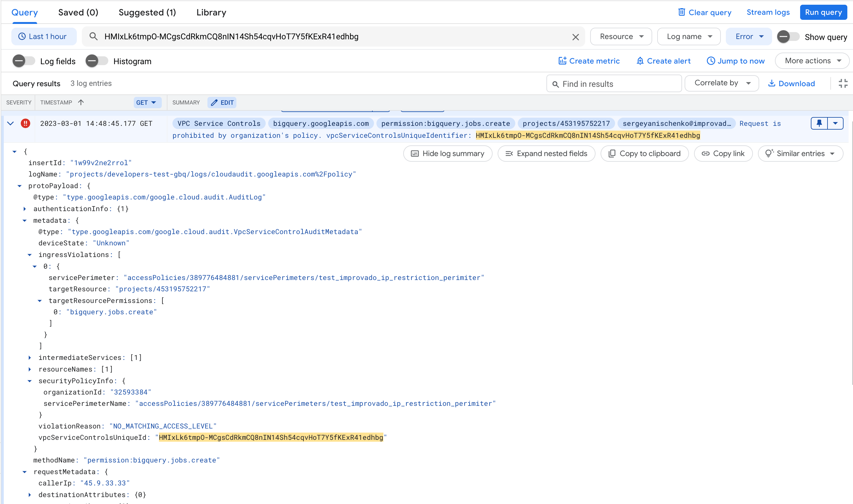Edit the summary fields with the pencil icon

click(222, 102)
